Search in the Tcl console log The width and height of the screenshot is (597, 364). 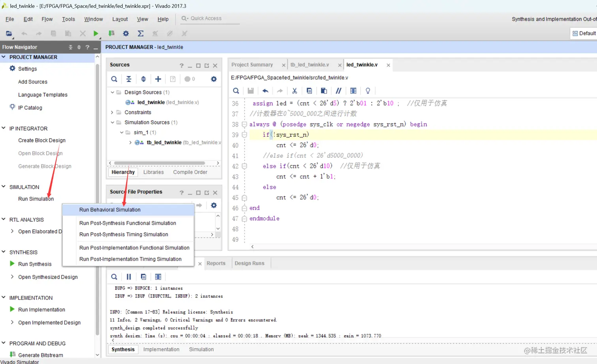(114, 277)
